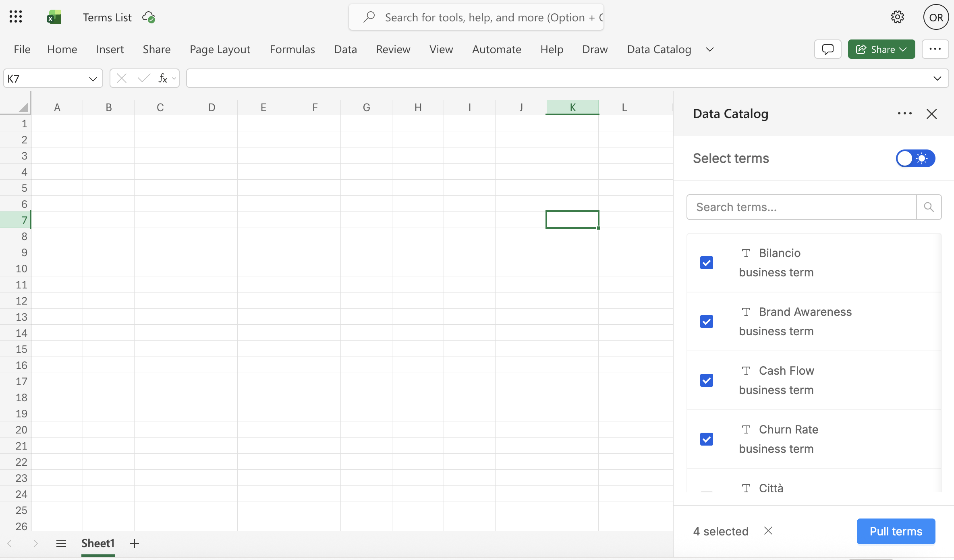Click the cancel formula X icon
Screen dimensions: 954x560
coord(122,78)
